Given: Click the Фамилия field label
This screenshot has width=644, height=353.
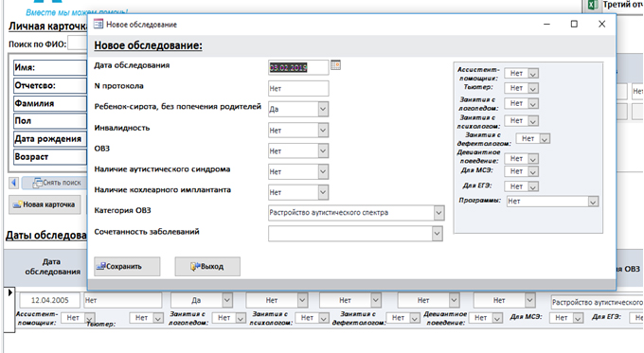Looking at the screenshot, I should click(50, 103).
